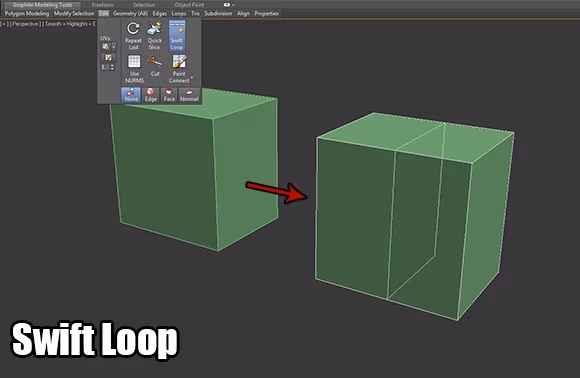The width and height of the screenshot is (580, 378).
Task: Click the Repeat Last tool
Action: point(133,36)
